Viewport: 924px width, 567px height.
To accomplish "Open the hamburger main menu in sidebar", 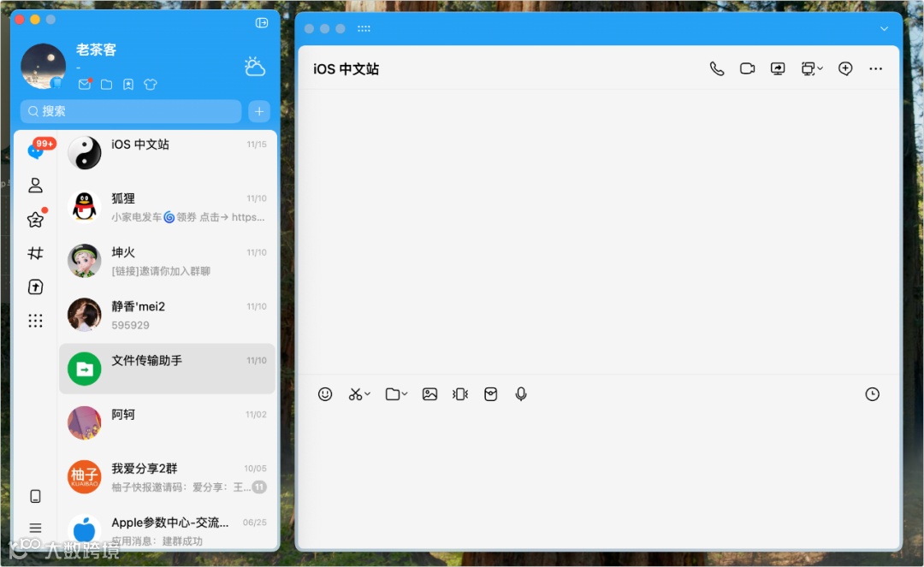I will (35, 529).
